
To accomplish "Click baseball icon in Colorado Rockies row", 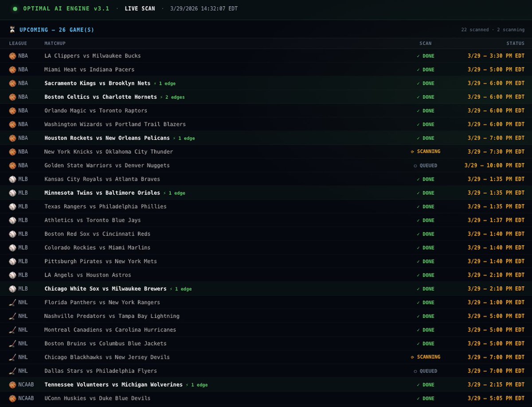I will (12, 248).
